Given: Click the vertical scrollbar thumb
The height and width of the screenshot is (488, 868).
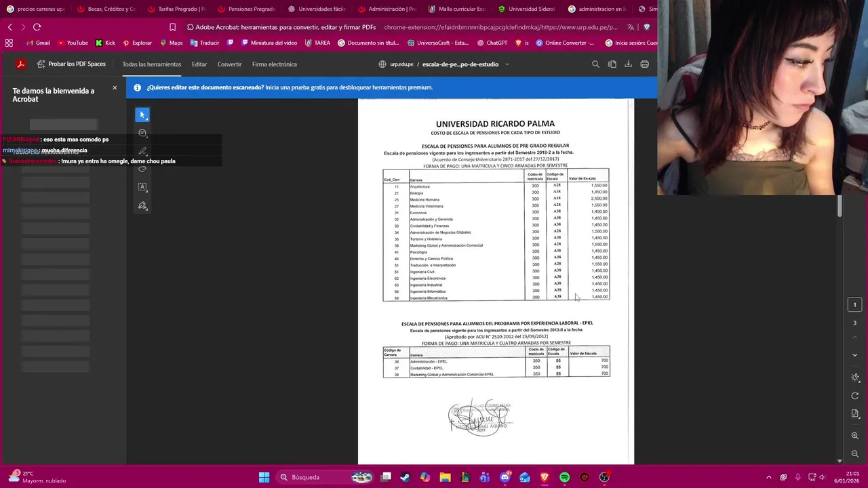Looking at the screenshot, I should pyautogui.click(x=840, y=206).
